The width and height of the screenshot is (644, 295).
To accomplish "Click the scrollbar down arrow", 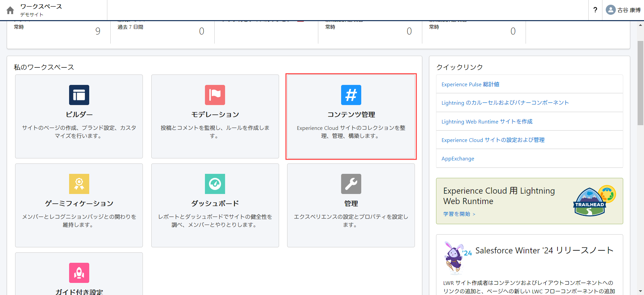I will [x=640, y=291].
